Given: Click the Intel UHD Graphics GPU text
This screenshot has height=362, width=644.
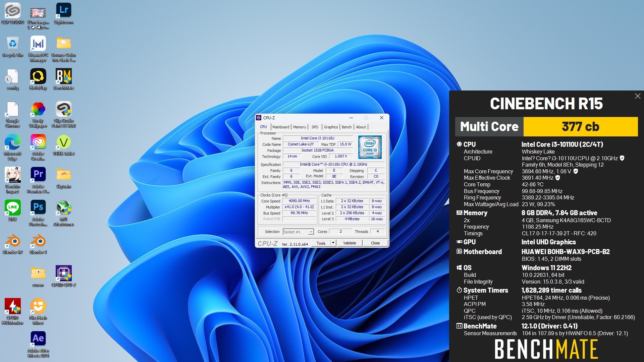Looking at the screenshot, I should [549, 242].
